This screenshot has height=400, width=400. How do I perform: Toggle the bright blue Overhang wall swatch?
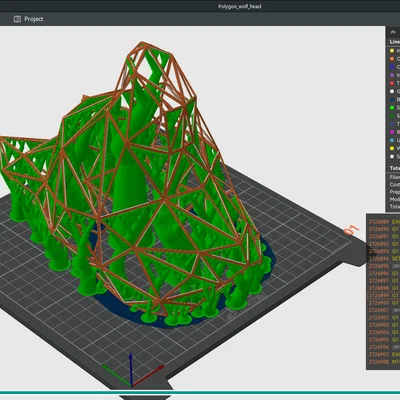pyautogui.click(x=392, y=67)
